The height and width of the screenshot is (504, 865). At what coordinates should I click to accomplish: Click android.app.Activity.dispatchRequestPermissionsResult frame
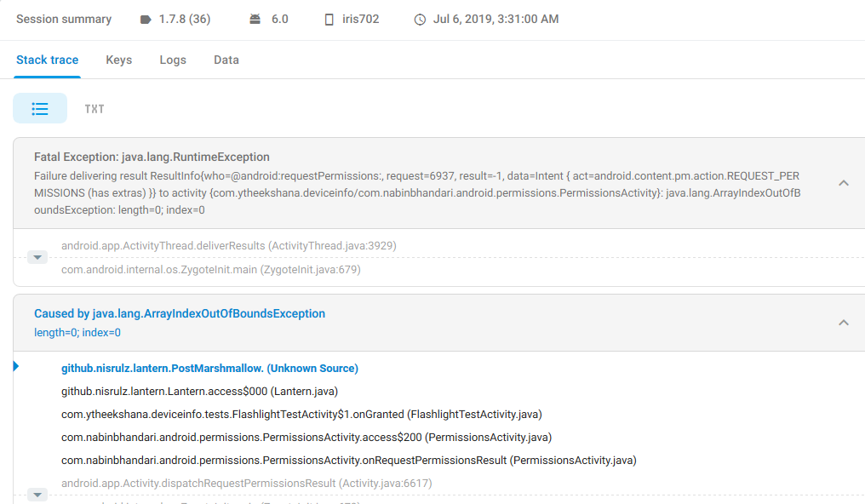[247, 484]
